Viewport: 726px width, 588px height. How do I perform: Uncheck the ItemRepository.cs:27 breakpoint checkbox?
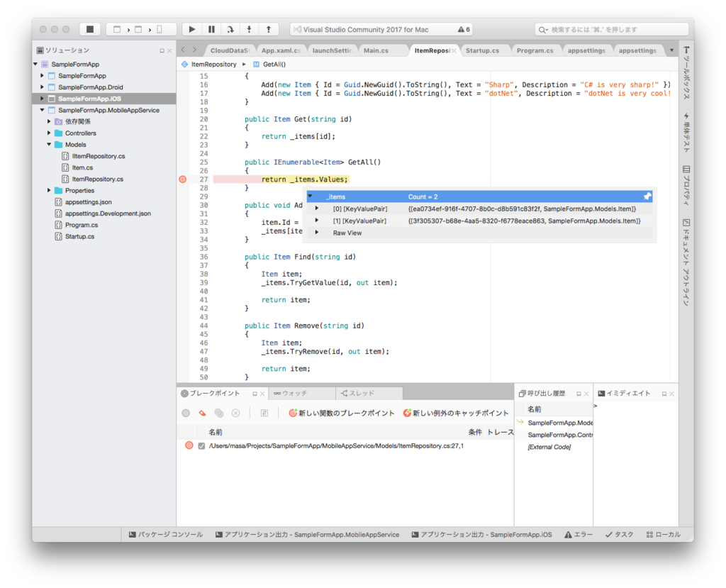coord(201,445)
